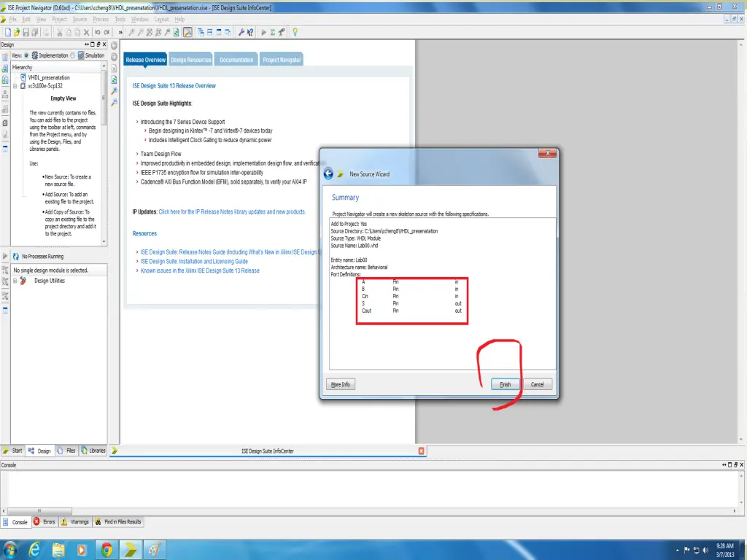Open Installation and Licensing Guide link
The image size is (747, 560).
pos(194,262)
